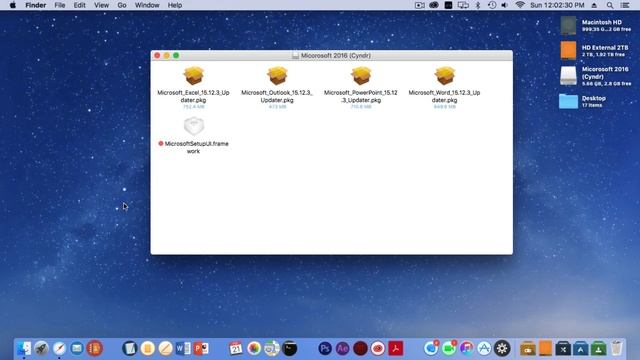
Task: Select Microsoft_Word_15.12.3_Updater.pkg package icon
Action: (444, 76)
